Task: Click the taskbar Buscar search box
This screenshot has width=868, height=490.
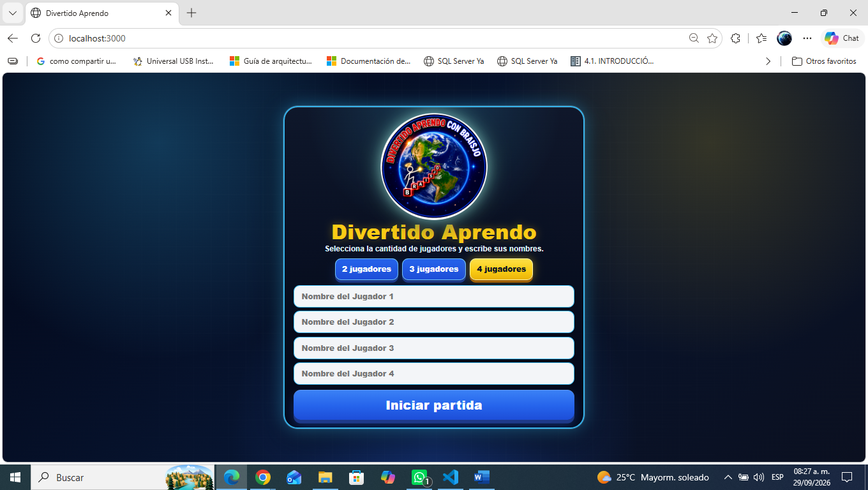Action: pos(123,477)
